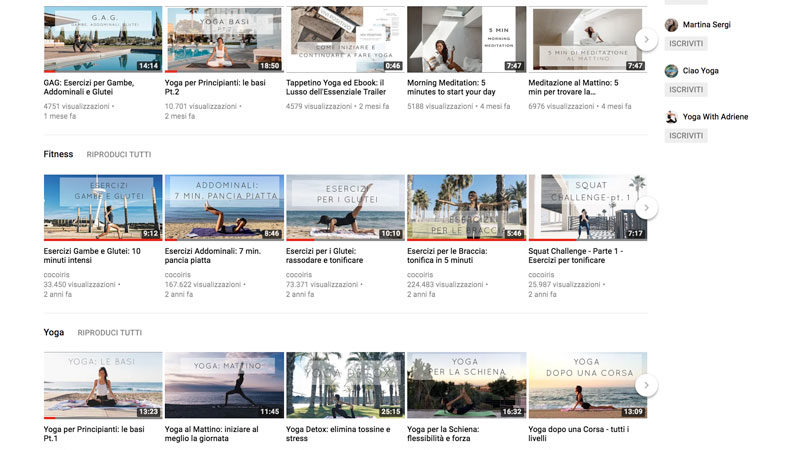Open Yoga Basi Pt.2 thumbnail 18:50
Screen dimensions: 800x450
(x=224, y=39)
